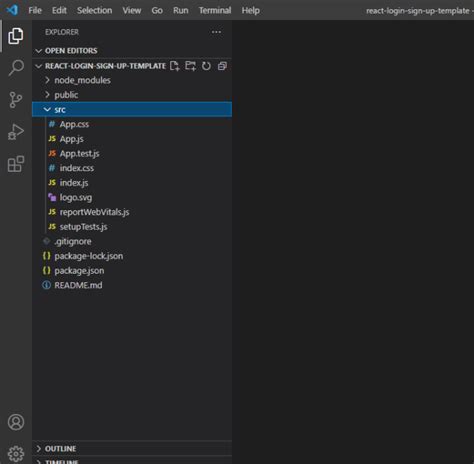Open the Terminal menu
474x464 pixels.
(215, 10)
